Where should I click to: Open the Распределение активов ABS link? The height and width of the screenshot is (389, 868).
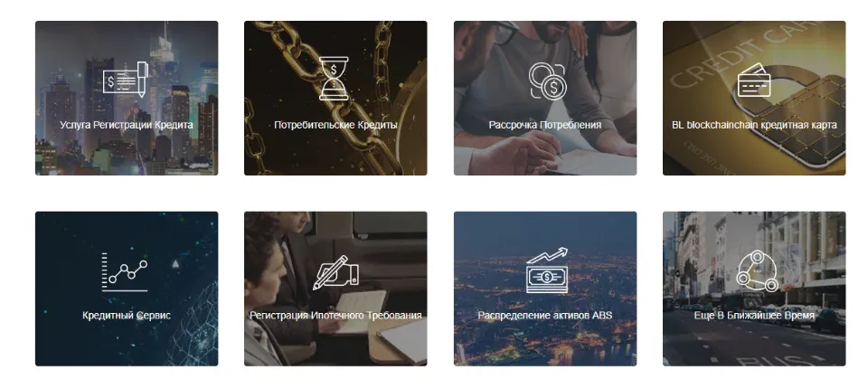(544, 316)
